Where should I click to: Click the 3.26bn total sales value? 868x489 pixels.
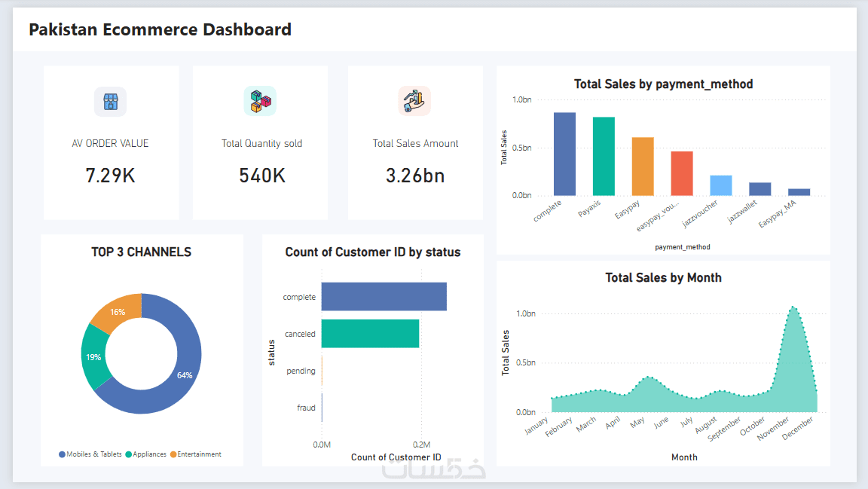[415, 176]
